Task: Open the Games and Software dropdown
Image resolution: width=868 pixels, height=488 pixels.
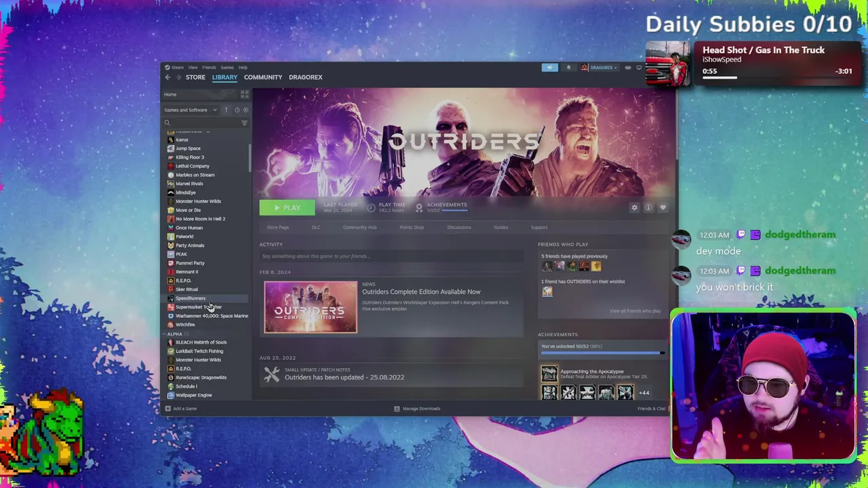Action: (x=191, y=110)
